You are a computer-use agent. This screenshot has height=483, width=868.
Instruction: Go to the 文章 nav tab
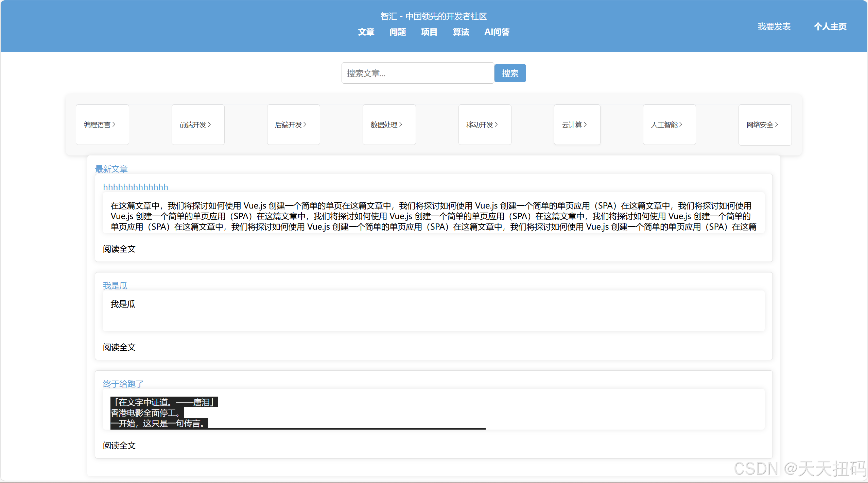[366, 32]
